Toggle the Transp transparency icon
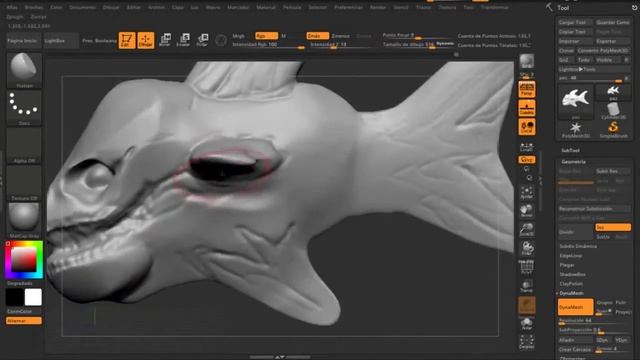The width and height of the screenshot is (640, 360). (527, 286)
